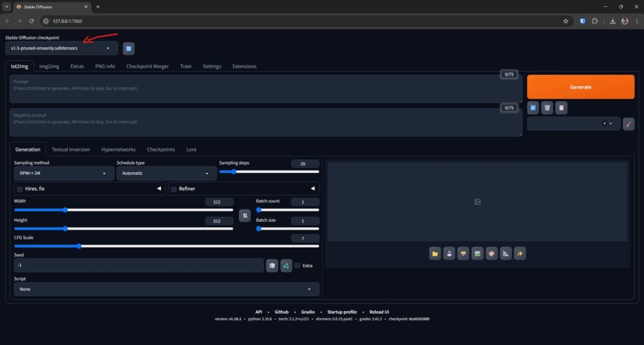The width and height of the screenshot is (644, 345).
Task: Open Sampling method dropdown
Action: click(x=64, y=173)
